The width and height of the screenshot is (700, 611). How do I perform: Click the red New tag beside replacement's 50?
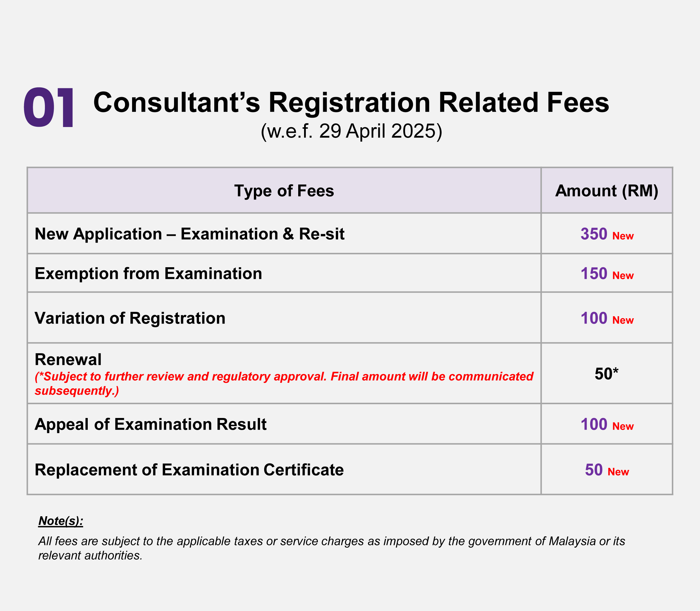point(618,472)
